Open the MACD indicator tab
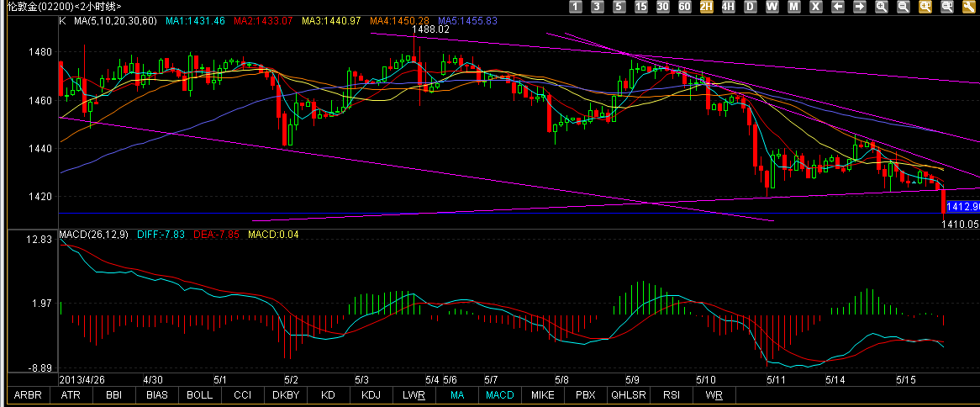 tap(500, 394)
